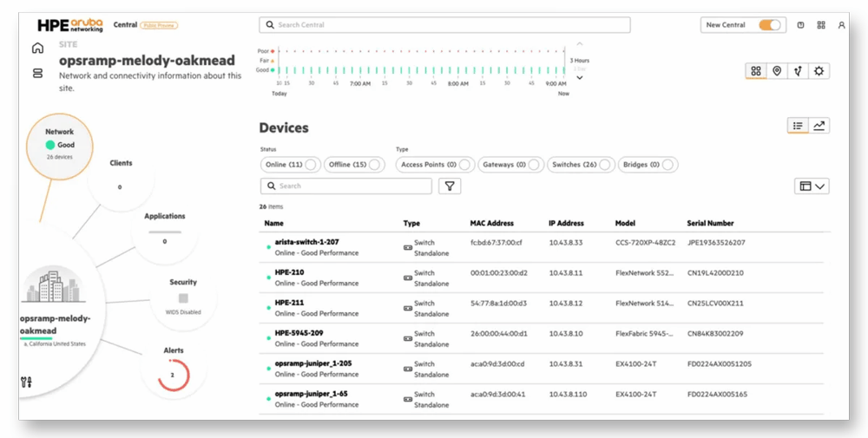
Task: Sort by the Type column header
Action: coord(411,224)
